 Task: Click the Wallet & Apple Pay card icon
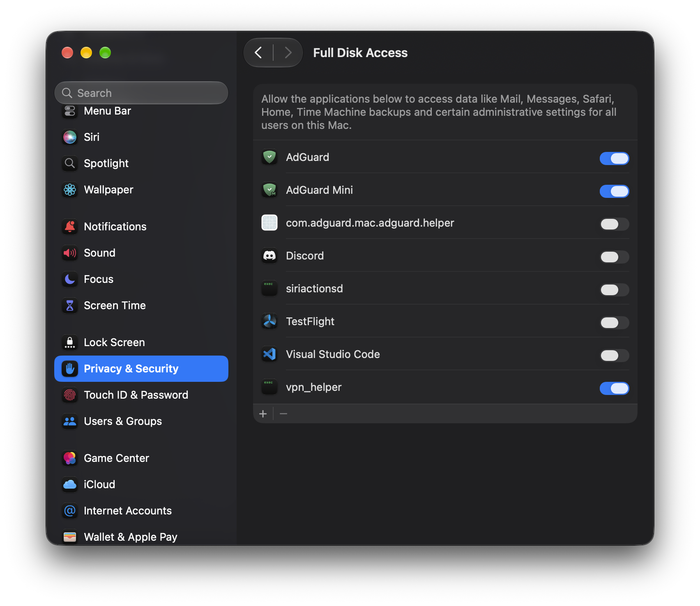70,537
